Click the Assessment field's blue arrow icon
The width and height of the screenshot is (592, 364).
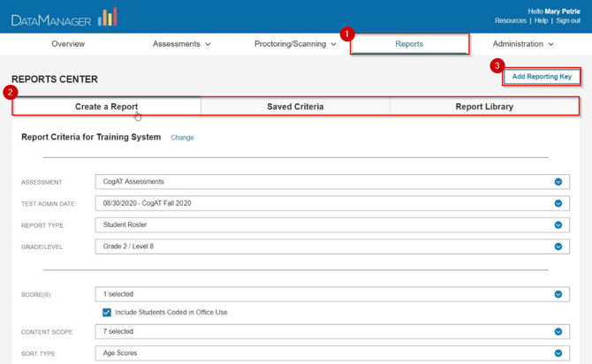(558, 182)
